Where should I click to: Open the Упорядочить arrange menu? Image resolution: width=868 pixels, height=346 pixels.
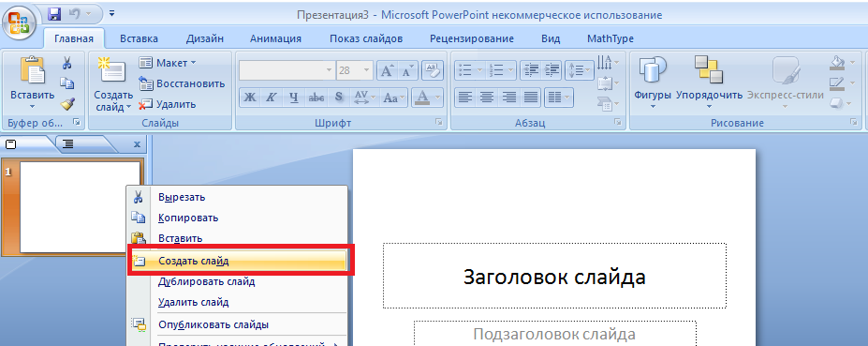coord(709,83)
